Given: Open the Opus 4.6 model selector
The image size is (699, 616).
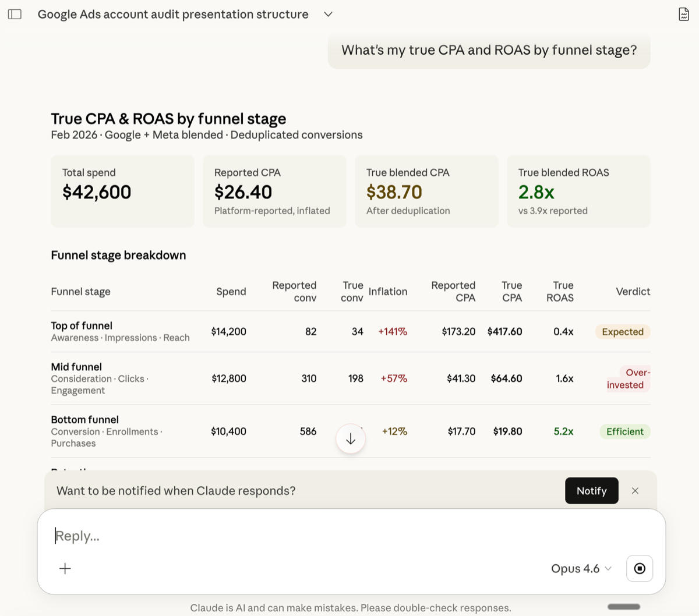Looking at the screenshot, I should click(x=580, y=568).
